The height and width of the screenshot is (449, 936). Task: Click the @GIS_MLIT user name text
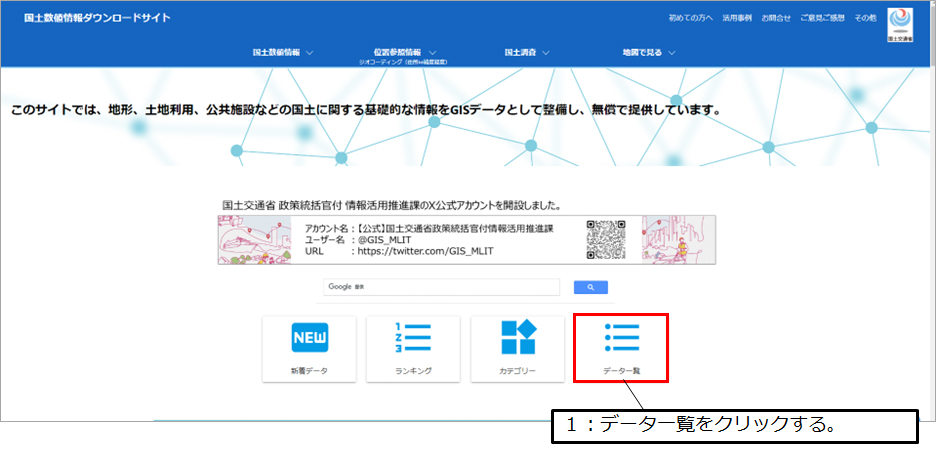pos(384,240)
